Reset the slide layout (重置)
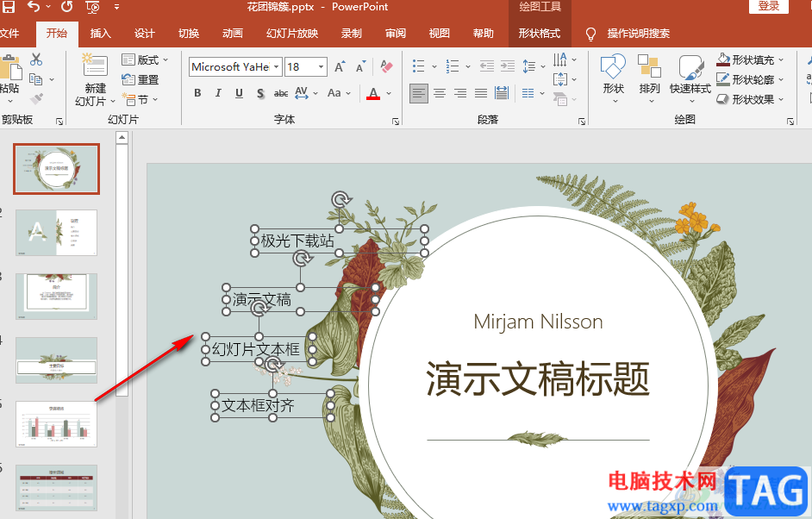The image size is (812, 519). click(x=140, y=79)
